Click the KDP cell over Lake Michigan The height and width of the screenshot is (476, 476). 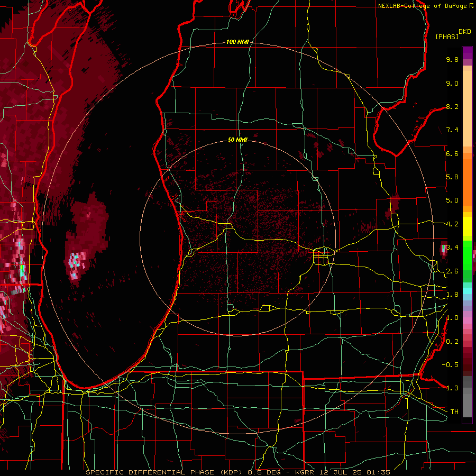(87, 239)
